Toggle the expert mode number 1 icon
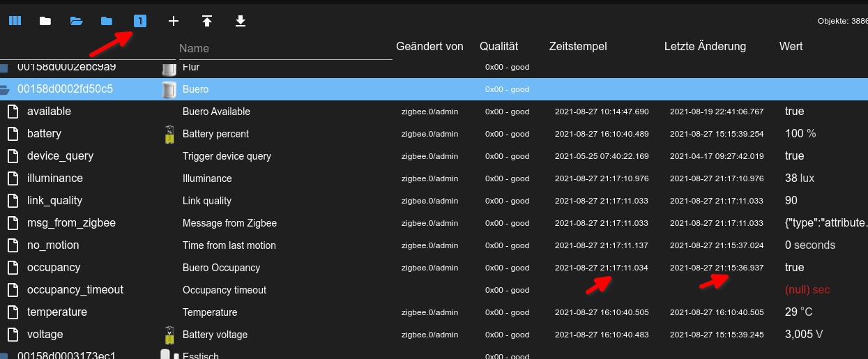The width and height of the screenshot is (868, 359). [x=140, y=21]
